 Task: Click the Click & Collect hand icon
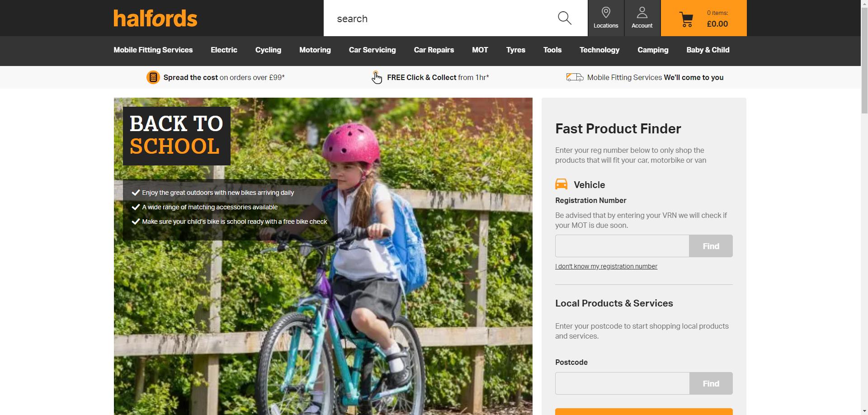377,77
